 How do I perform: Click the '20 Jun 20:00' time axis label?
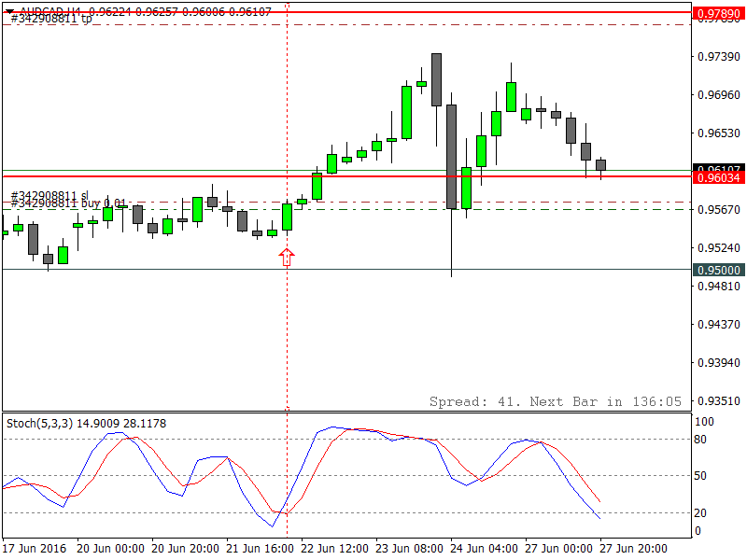coord(185,549)
